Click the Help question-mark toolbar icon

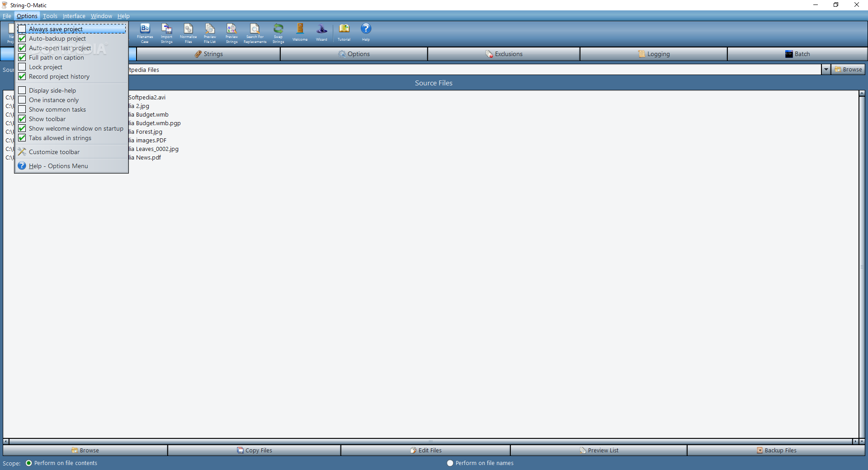[366, 33]
